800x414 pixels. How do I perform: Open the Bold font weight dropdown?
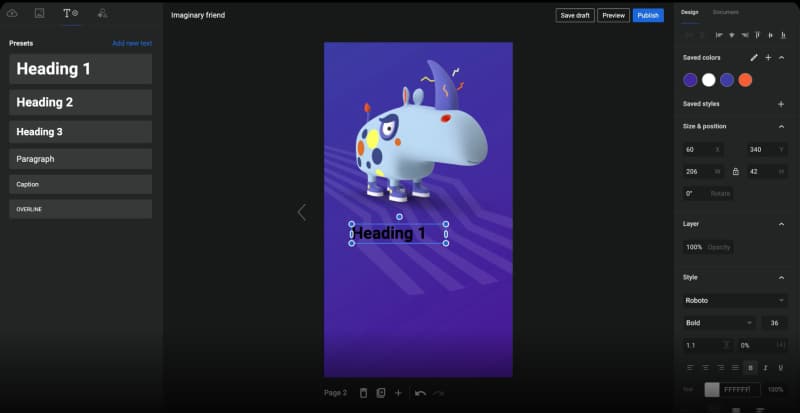point(719,323)
